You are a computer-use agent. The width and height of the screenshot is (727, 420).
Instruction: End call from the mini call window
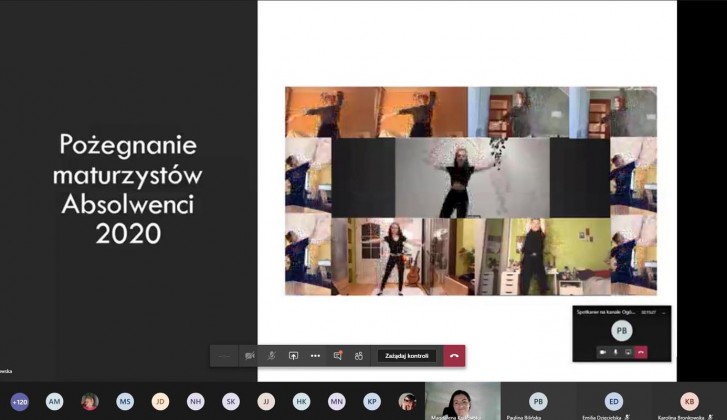(640, 352)
